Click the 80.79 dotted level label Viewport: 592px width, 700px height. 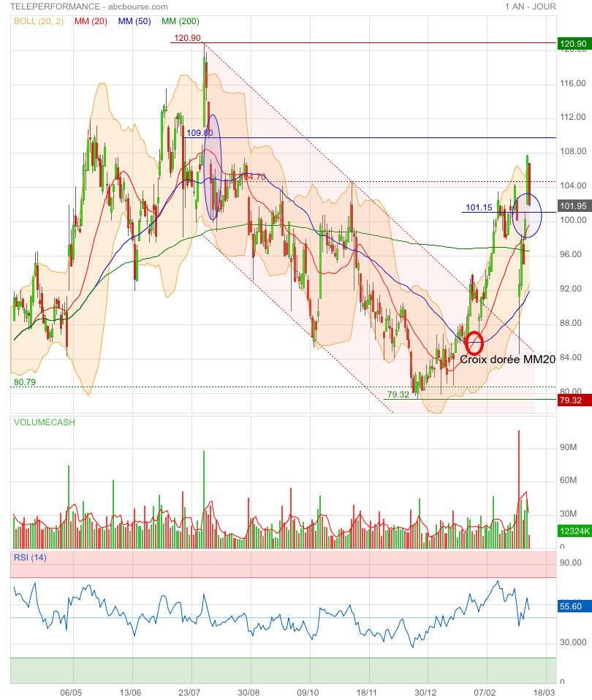[x=25, y=382]
